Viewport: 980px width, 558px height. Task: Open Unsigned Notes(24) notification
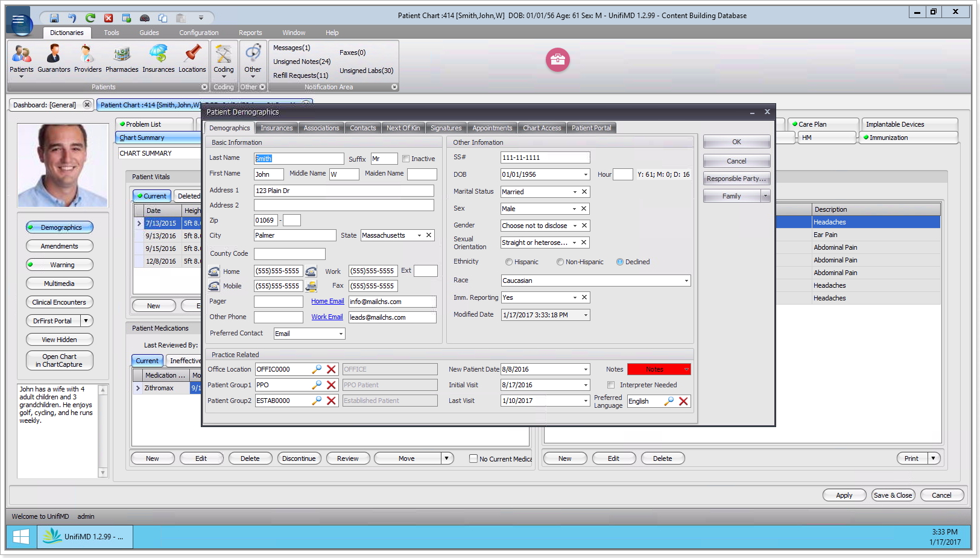pyautogui.click(x=302, y=62)
